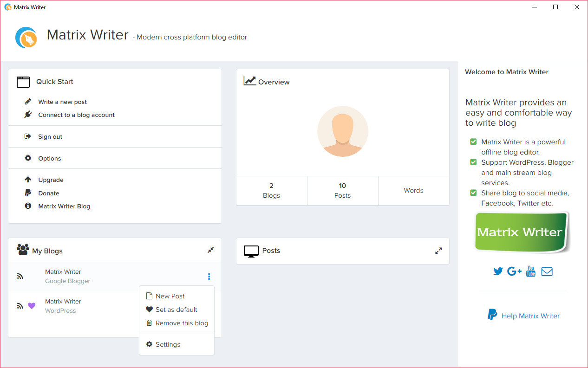This screenshot has width=588, height=368.
Task: Maximize the Matrix Writer window
Action: (555, 7)
